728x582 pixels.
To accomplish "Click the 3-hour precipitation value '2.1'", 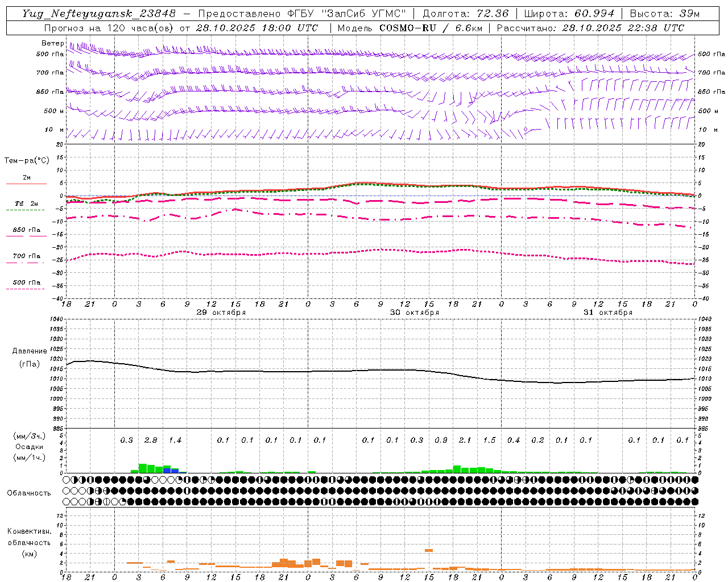I will (465, 440).
